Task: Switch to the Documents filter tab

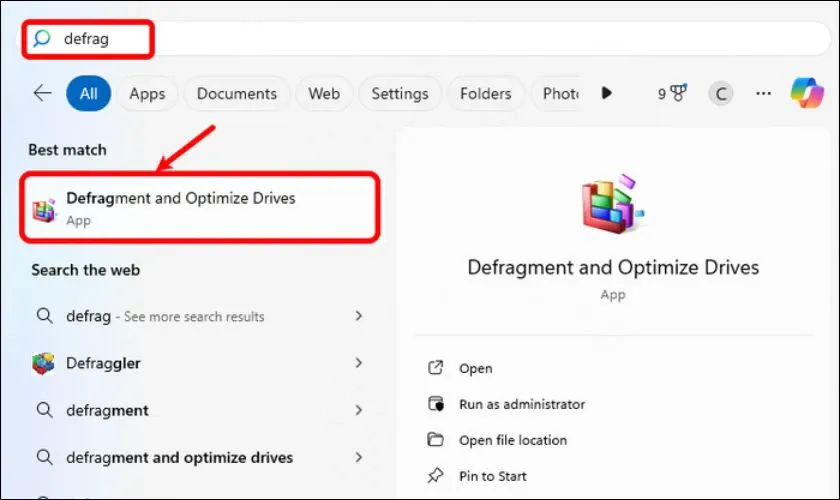Action: 236,93
